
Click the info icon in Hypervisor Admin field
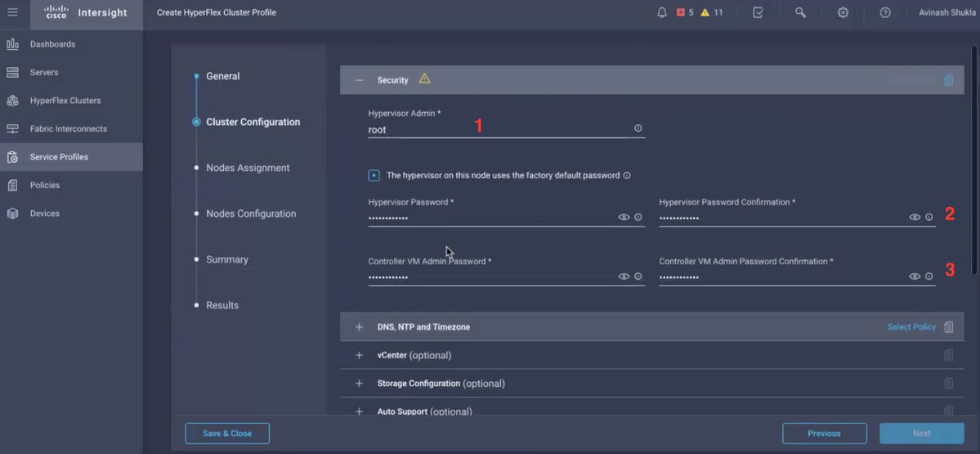pos(638,128)
